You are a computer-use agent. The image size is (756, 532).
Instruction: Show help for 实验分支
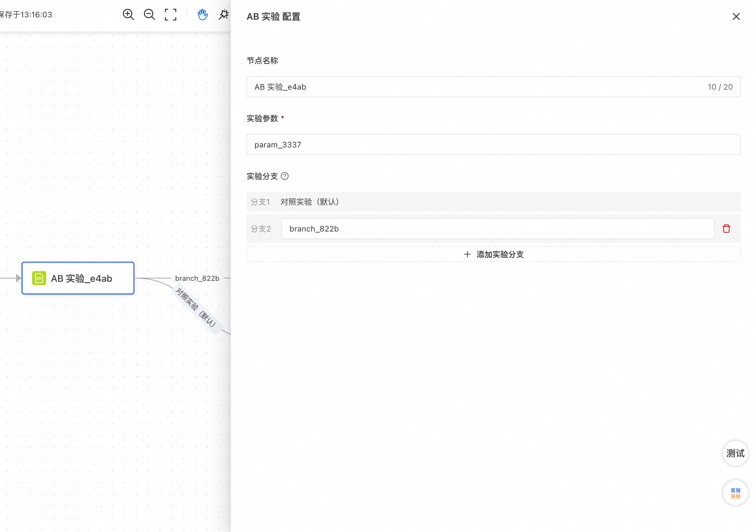[x=285, y=176]
